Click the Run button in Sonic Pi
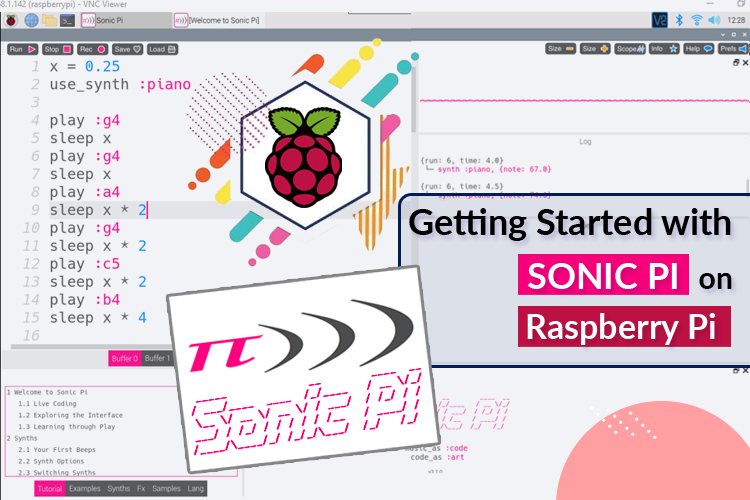 tap(22, 49)
